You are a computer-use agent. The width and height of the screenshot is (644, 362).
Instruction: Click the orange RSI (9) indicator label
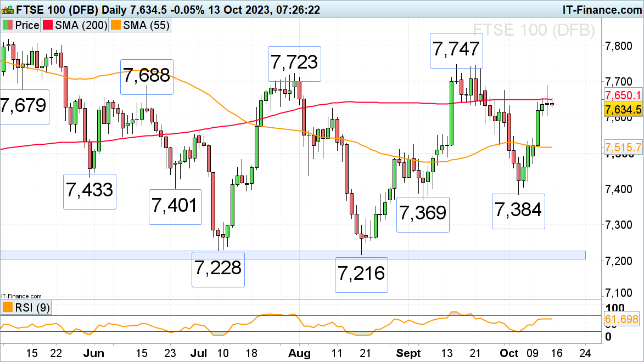26,308
